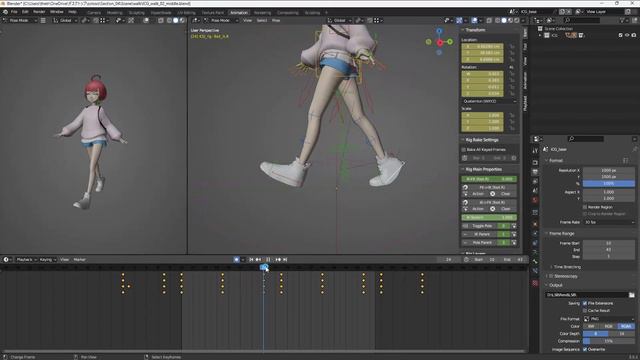Open Marker menu in timeline
Screen dimensions: 640x360
click(80, 260)
